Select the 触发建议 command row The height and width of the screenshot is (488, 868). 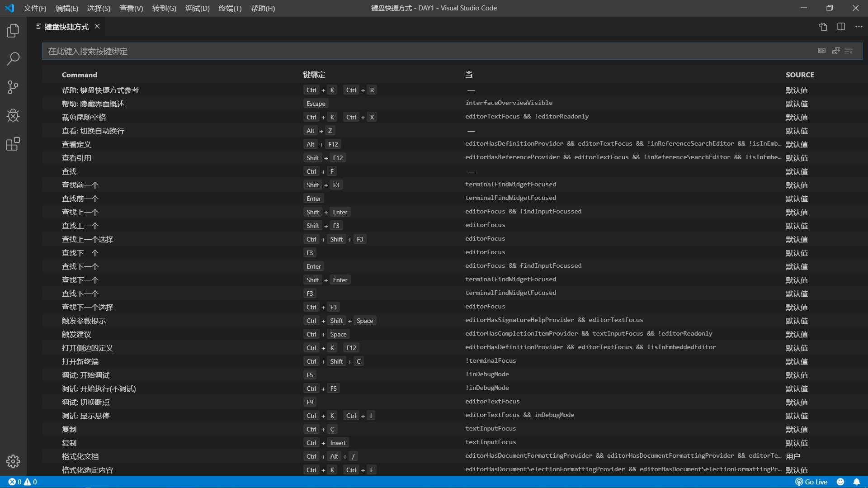point(452,334)
